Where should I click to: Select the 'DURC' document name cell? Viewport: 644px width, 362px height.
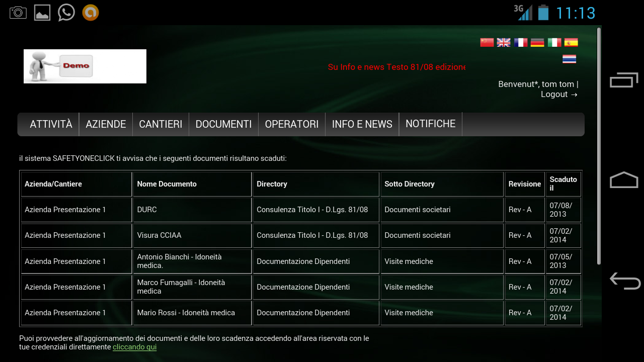tap(192, 210)
